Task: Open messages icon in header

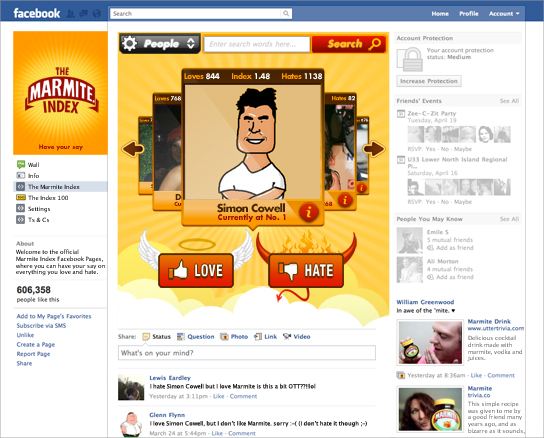Action: [84, 14]
